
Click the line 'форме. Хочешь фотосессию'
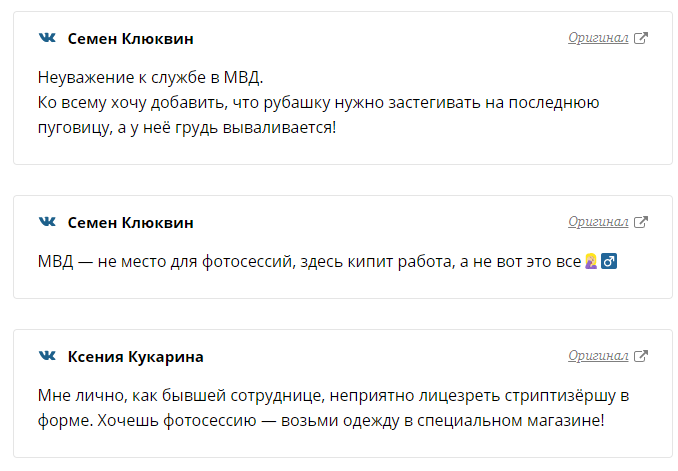321,421
